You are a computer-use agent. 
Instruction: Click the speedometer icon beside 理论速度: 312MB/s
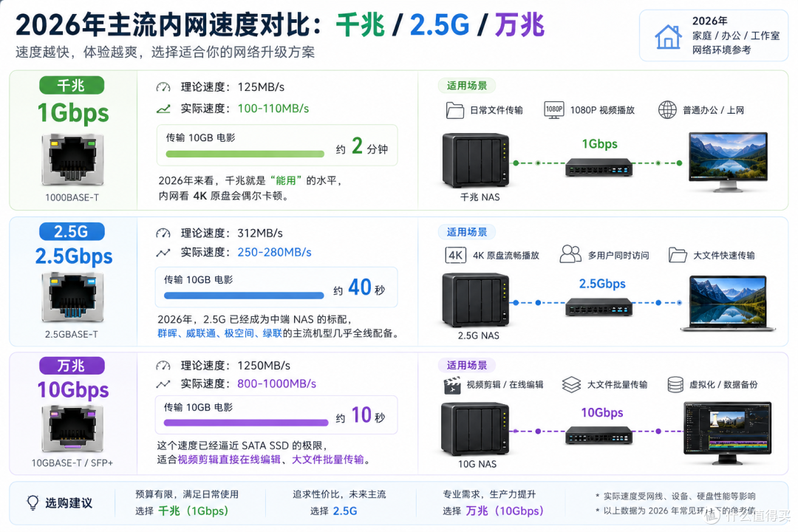click(x=163, y=233)
